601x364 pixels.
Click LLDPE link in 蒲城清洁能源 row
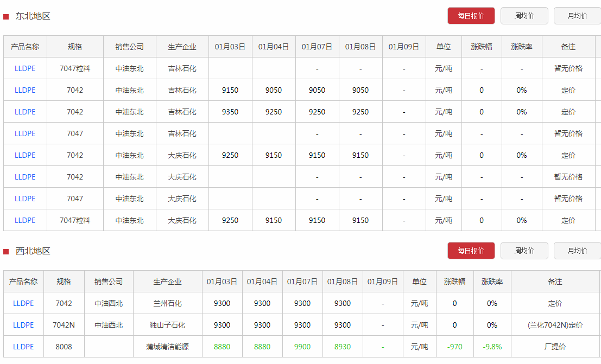point(23,347)
